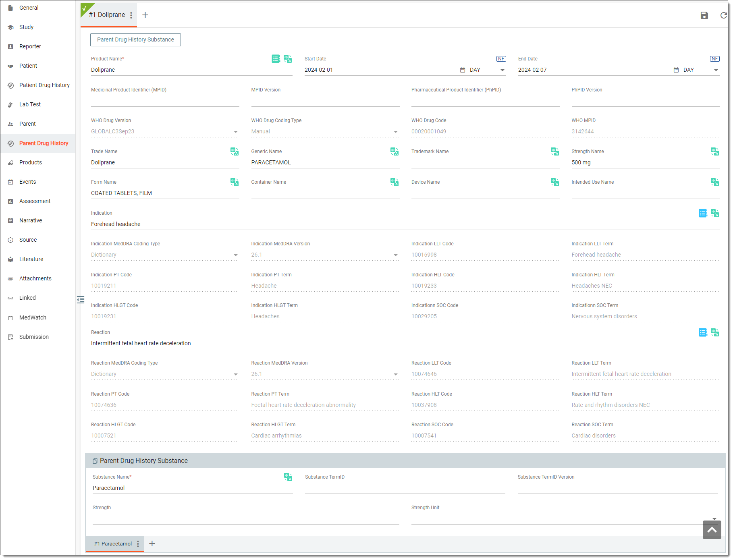Go to the Reporter section
This screenshot has width=733, height=560.
click(x=38, y=46)
